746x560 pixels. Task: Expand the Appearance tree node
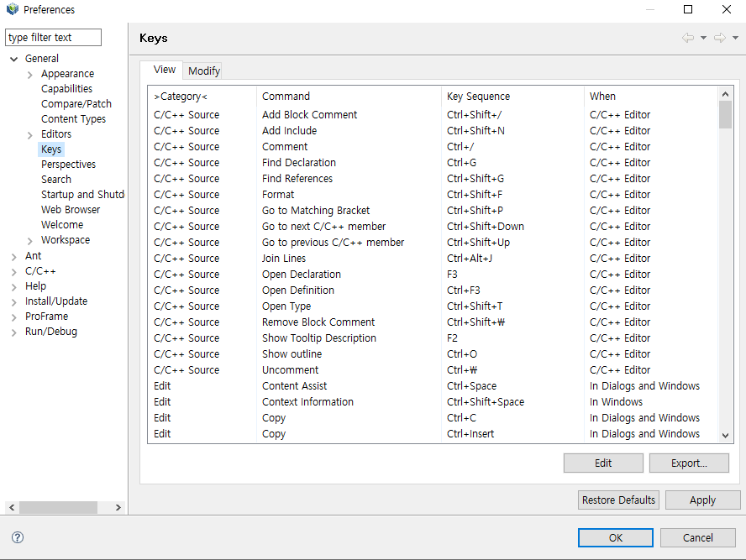[30, 74]
